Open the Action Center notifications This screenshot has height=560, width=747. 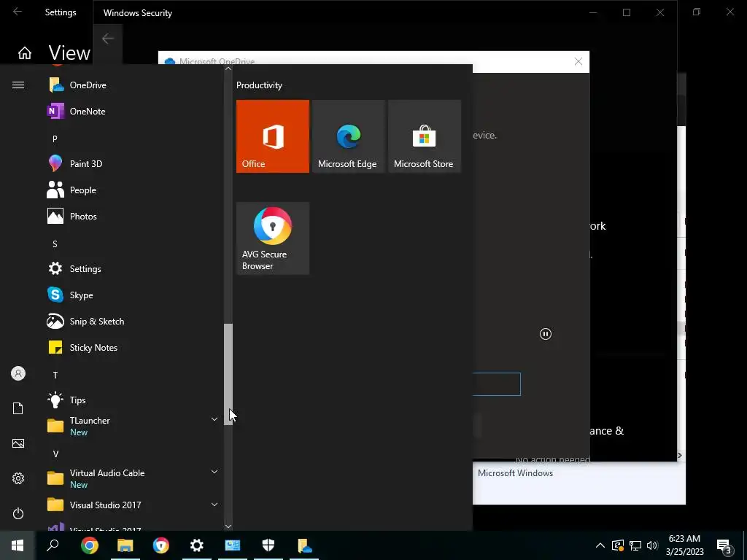pos(724,545)
